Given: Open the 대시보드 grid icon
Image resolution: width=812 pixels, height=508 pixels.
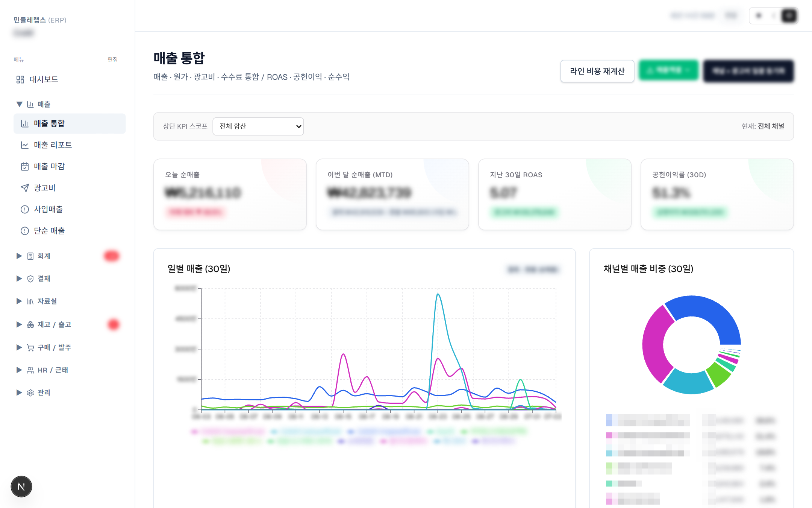Looking at the screenshot, I should [x=20, y=79].
